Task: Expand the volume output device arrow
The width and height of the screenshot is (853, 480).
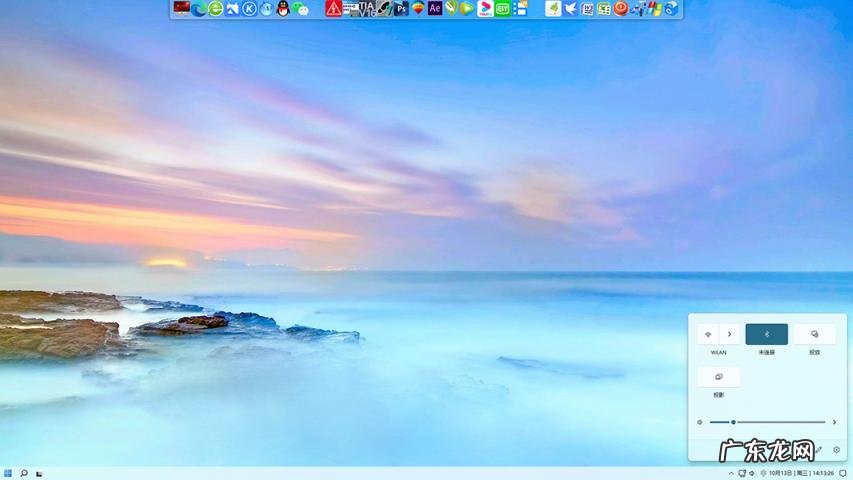Action: (834, 422)
